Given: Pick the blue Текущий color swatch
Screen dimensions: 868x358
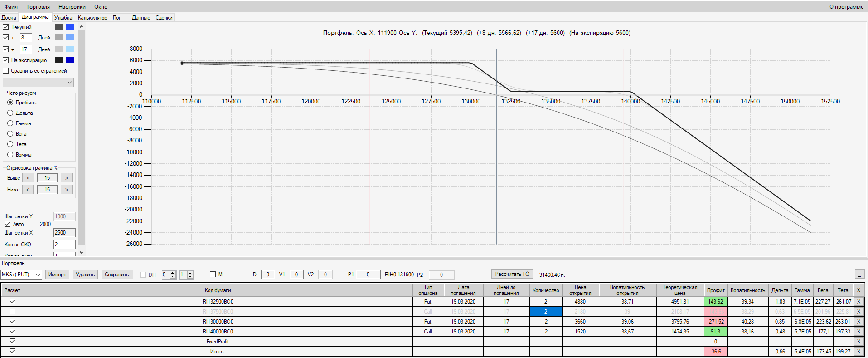Looking at the screenshot, I should 70,27.
